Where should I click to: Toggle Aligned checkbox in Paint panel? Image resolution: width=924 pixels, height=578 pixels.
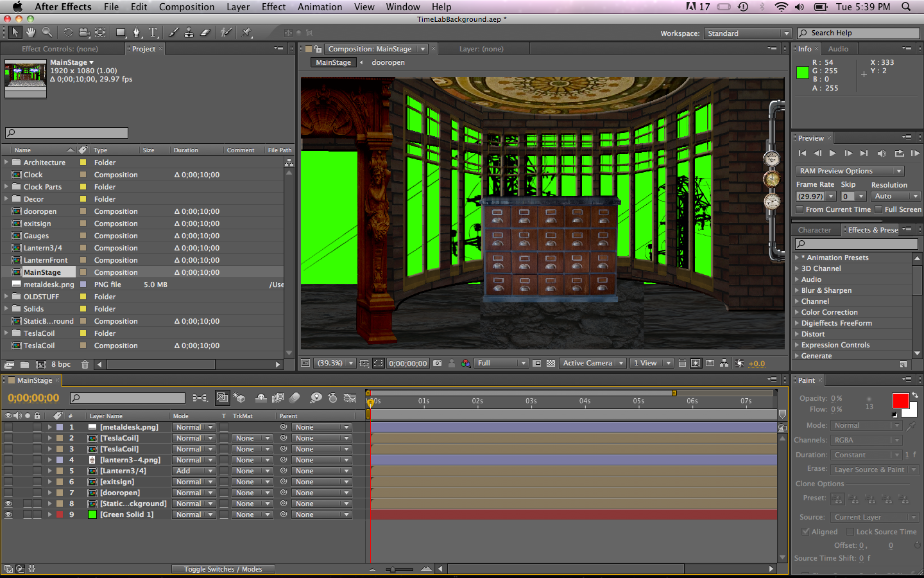(805, 532)
